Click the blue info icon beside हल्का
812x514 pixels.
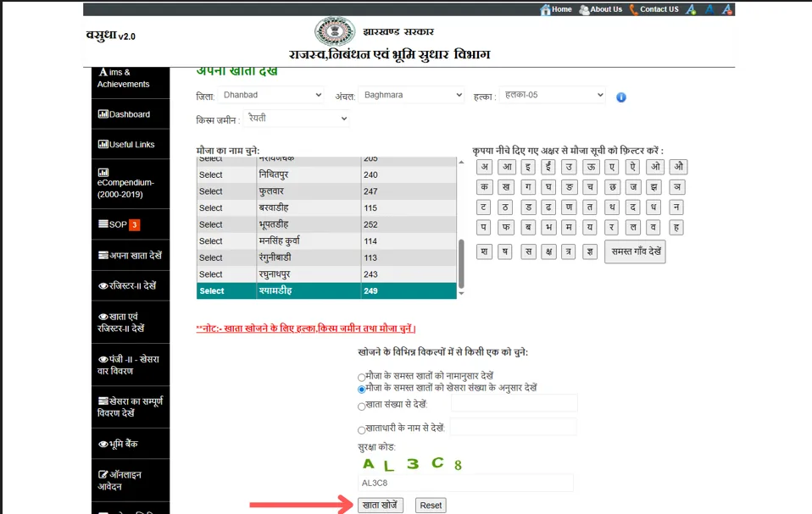(x=621, y=97)
